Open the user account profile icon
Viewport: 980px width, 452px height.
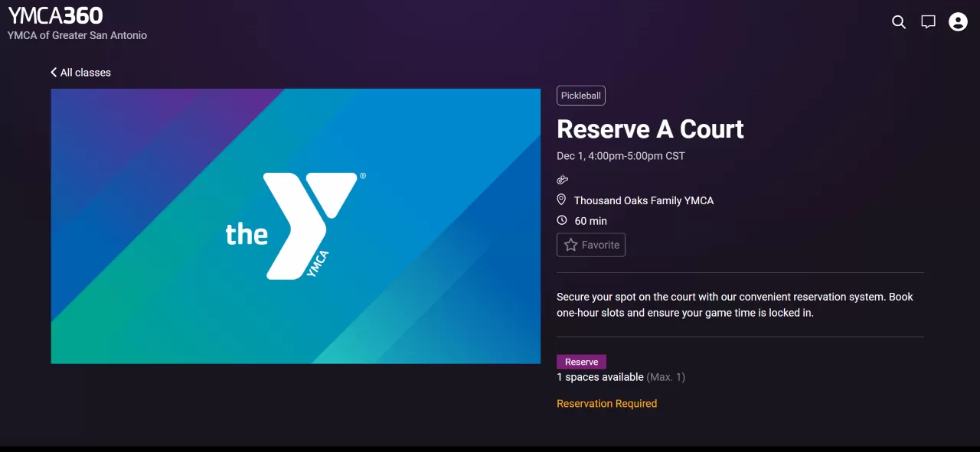(958, 22)
